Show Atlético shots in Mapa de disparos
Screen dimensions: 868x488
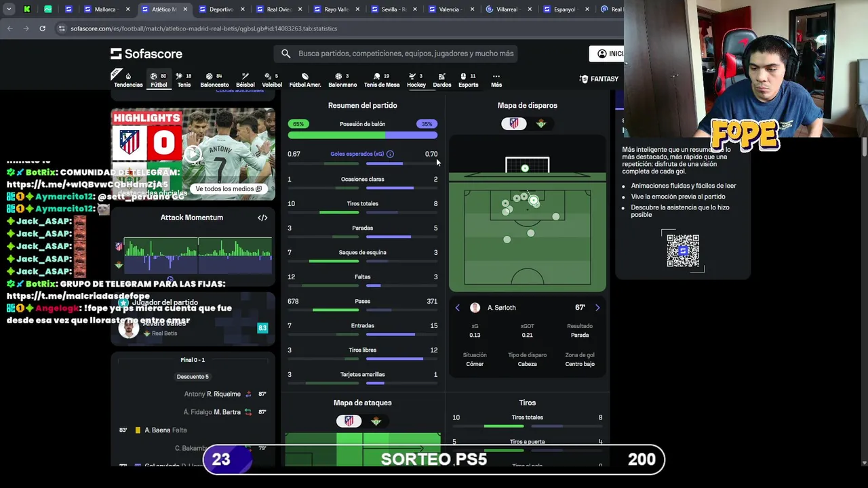click(x=513, y=123)
